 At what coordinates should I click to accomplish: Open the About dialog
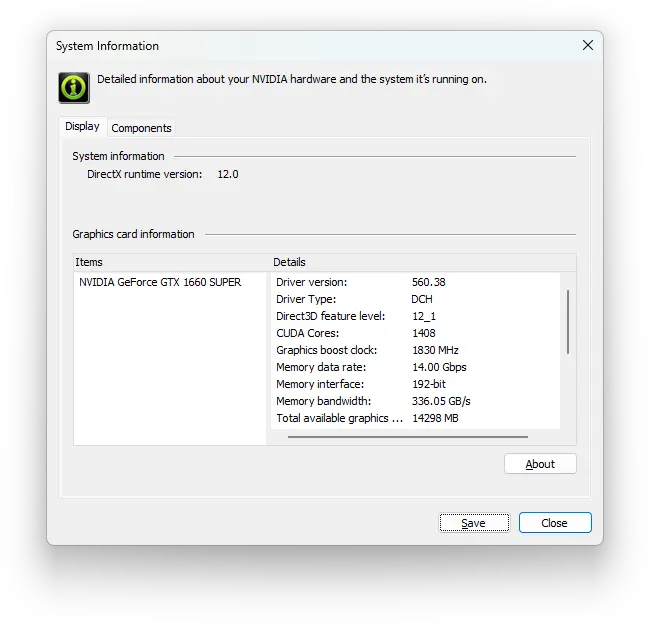[540, 464]
